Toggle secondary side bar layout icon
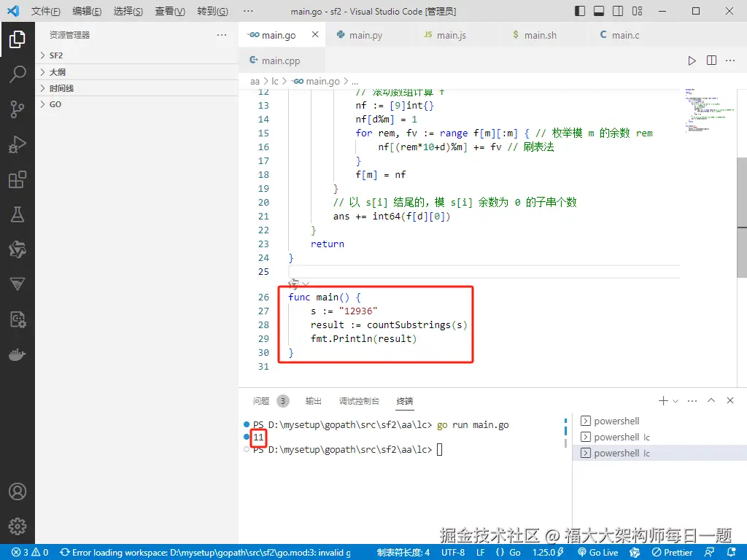747x560 pixels. [618, 11]
